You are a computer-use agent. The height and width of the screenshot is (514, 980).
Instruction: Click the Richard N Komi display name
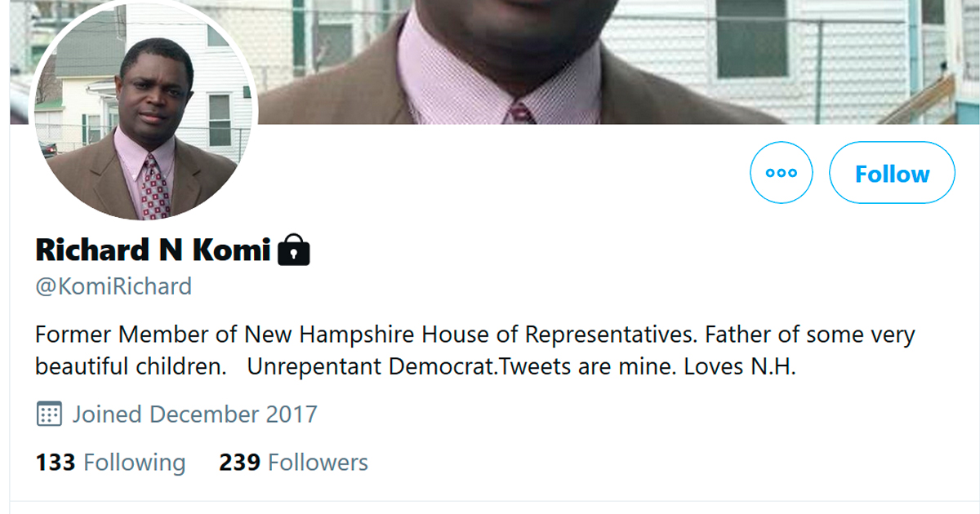click(x=153, y=250)
